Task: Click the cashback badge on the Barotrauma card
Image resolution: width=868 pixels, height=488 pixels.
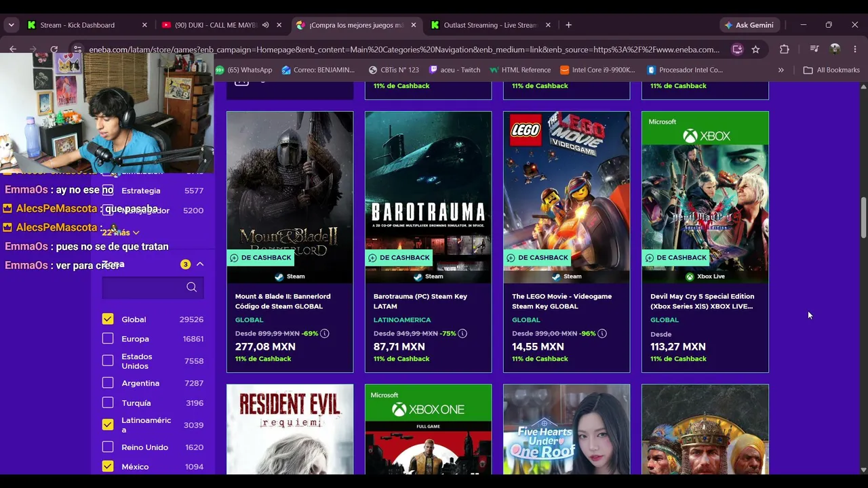Action: 399,258
